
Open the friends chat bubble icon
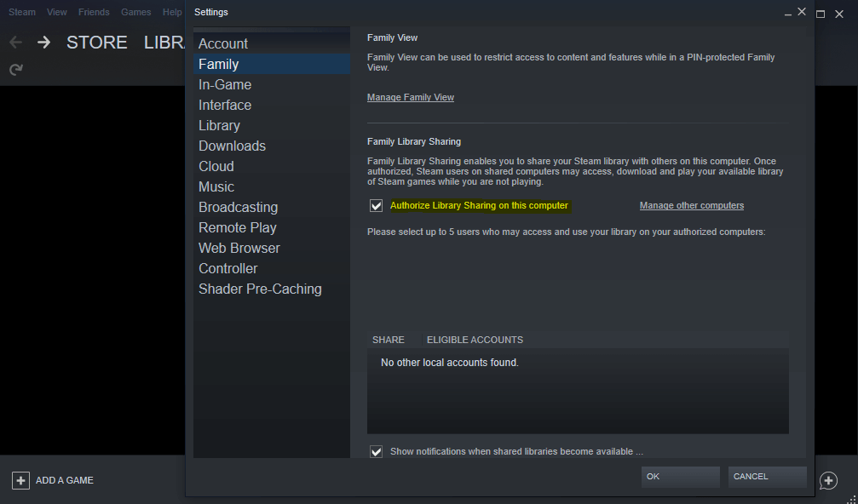click(828, 481)
